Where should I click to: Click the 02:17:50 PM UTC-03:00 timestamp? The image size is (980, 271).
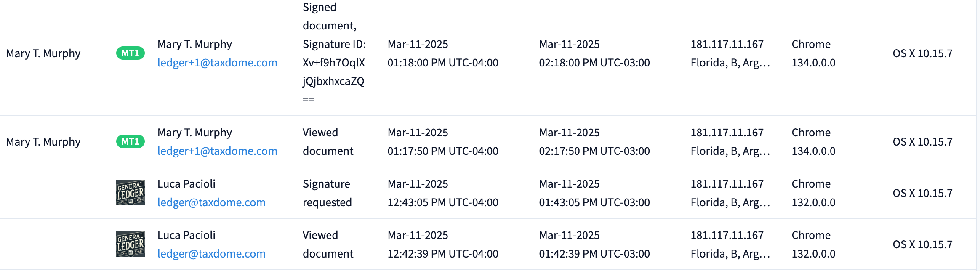coord(594,151)
